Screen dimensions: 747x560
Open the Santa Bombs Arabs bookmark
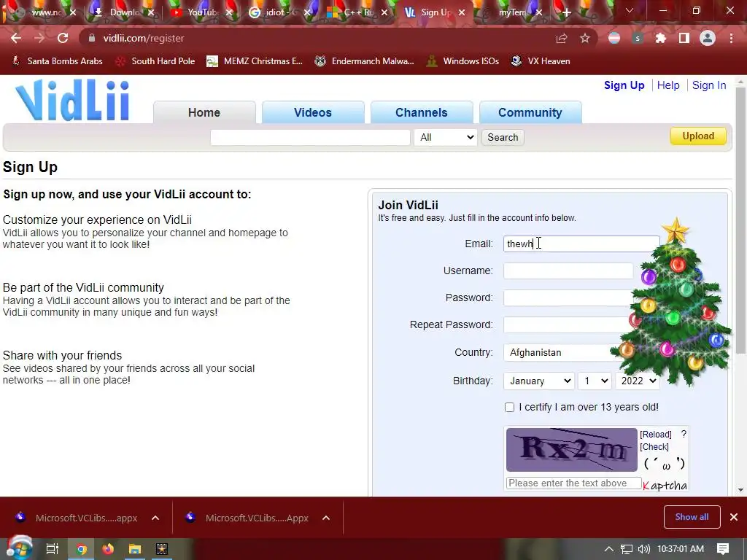pos(57,61)
